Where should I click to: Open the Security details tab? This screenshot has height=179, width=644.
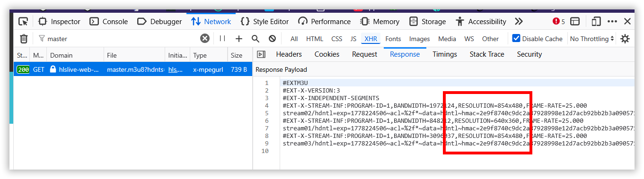(x=529, y=54)
